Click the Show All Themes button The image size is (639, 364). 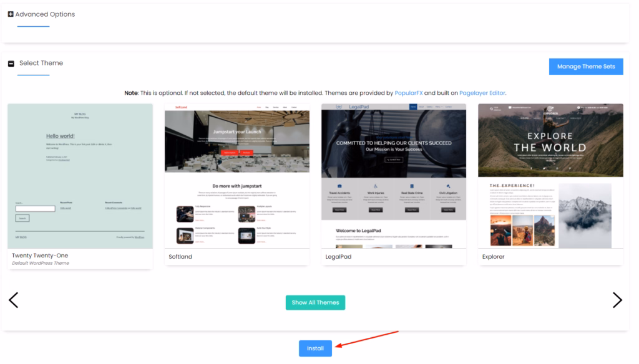coord(315,302)
